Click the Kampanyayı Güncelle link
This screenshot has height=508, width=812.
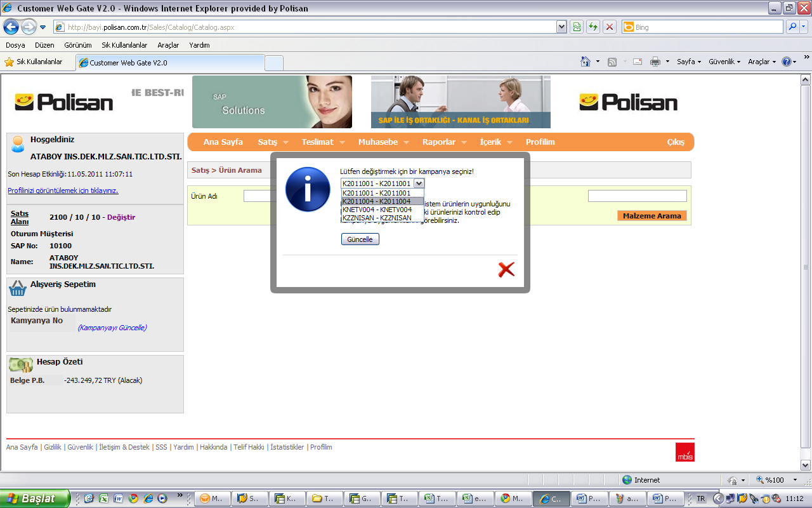(112, 328)
